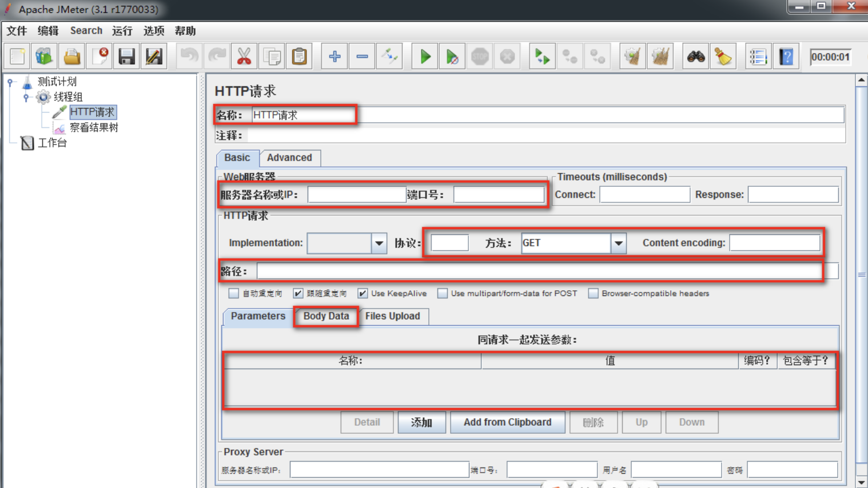Open the 方法 GET method dropdown
The image size is (868, 488).
(618, 243)
